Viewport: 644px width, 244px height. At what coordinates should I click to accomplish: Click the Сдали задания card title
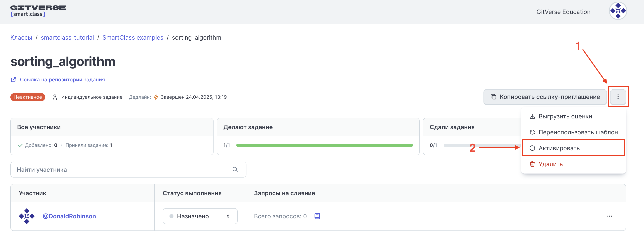tap(452, 127)
